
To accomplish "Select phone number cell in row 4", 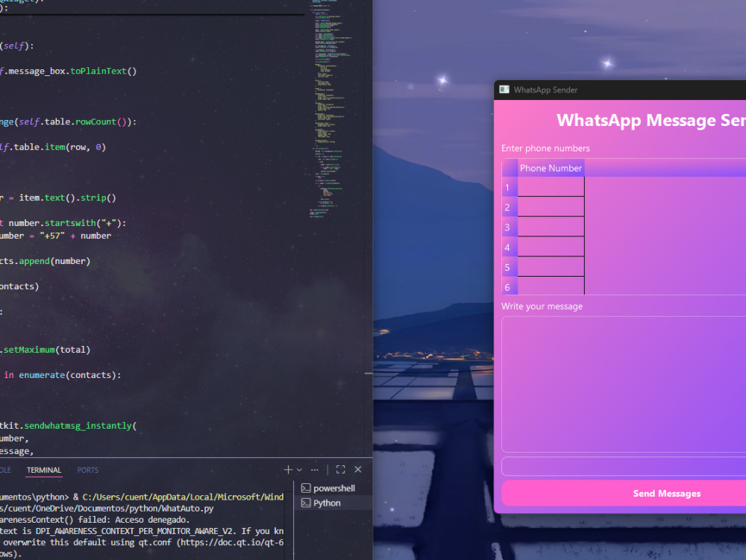I will 551,247.
